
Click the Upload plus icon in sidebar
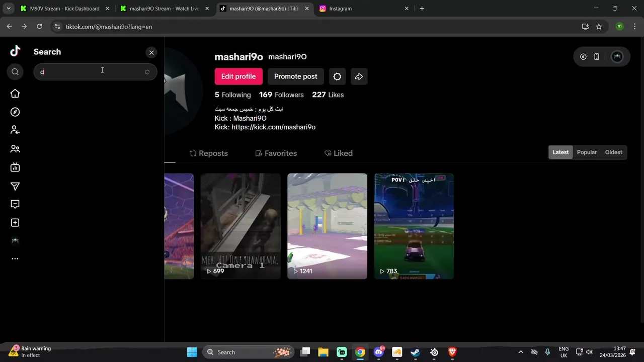15,223
